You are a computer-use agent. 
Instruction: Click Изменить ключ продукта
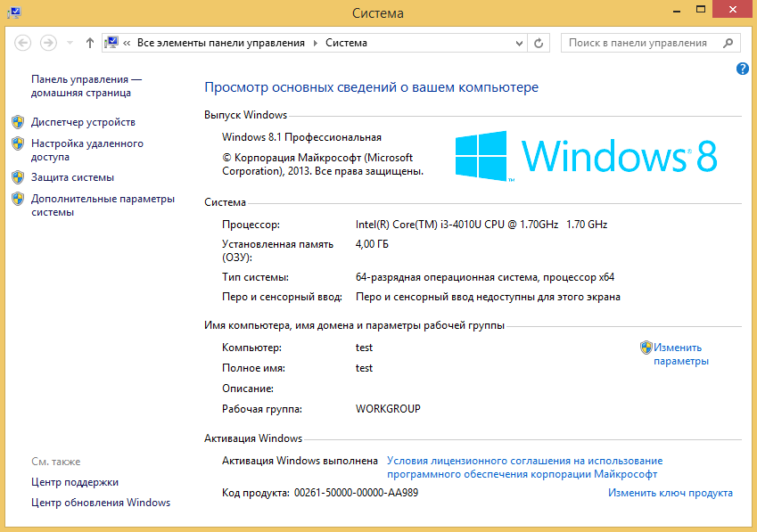tap(671, 493)
